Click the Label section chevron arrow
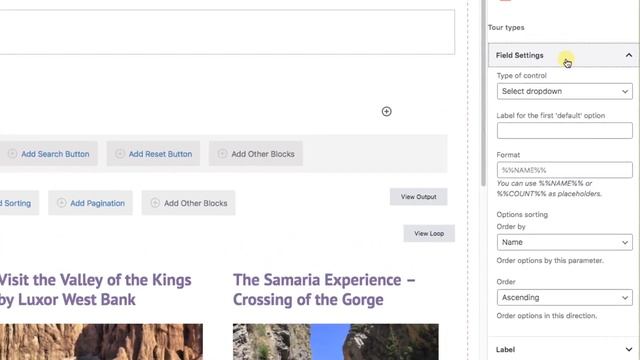The width and height of the screenshot is (640, 360). coord(629,349)
